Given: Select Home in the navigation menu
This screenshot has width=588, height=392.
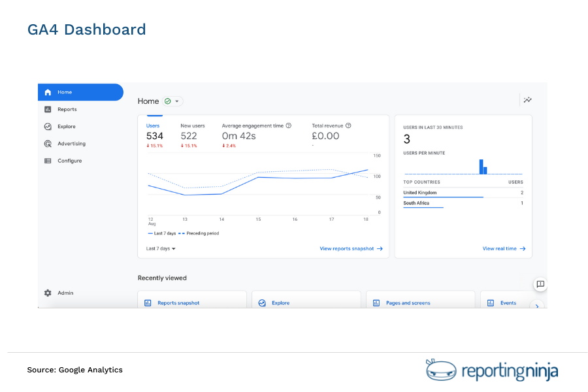Looking at the screenshot, I should coord(64,92).
